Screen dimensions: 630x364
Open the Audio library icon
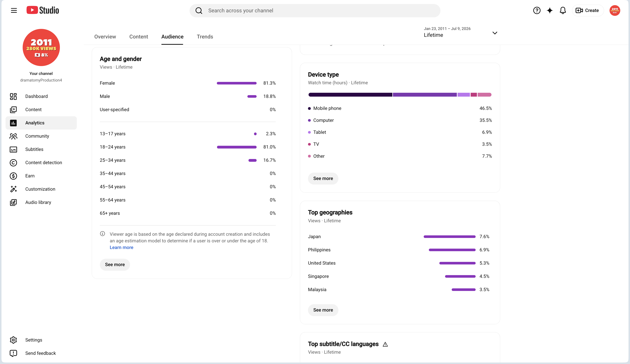point(13,202)
